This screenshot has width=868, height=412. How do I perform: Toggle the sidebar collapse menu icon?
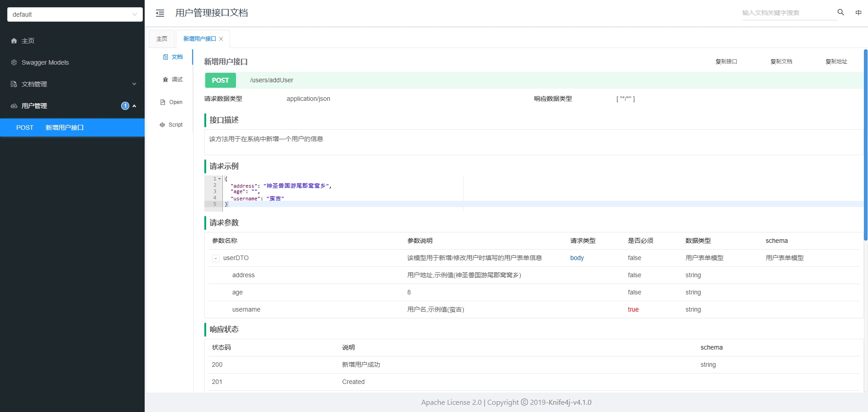pos(160,13)
